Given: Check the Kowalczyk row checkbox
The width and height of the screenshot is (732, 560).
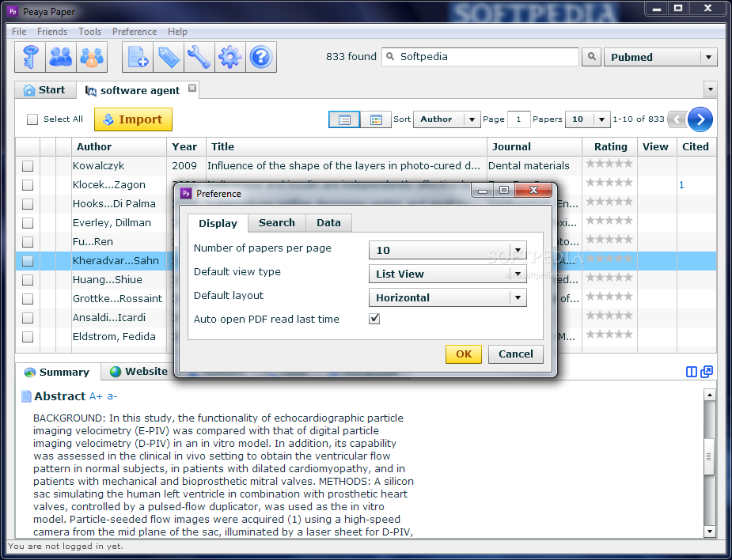Looking at the screenshot, I should click(28, 165).
